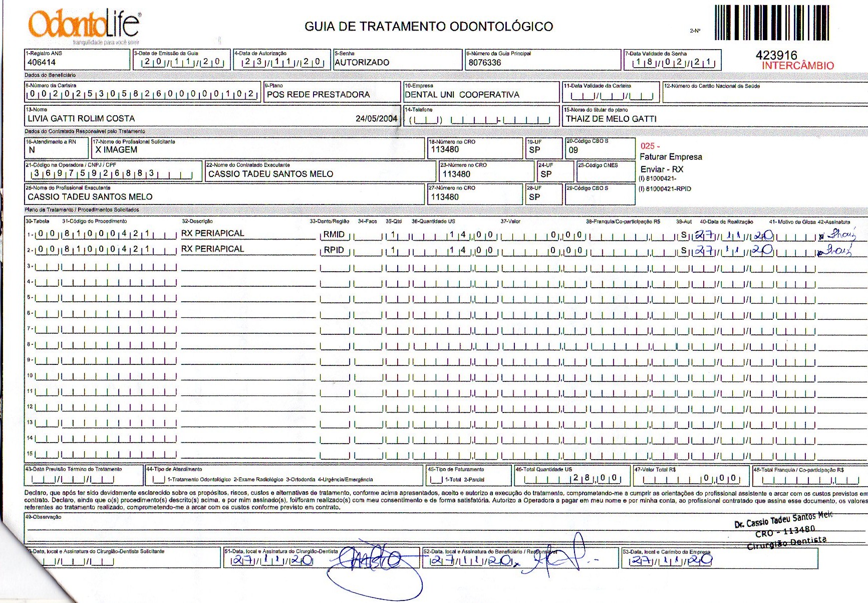Image resolution: width=868 pixels, height=603 pixels.
Task: Click the Empresa value DENTAL UNI COOPERATIVA
Action: (462, 95)
